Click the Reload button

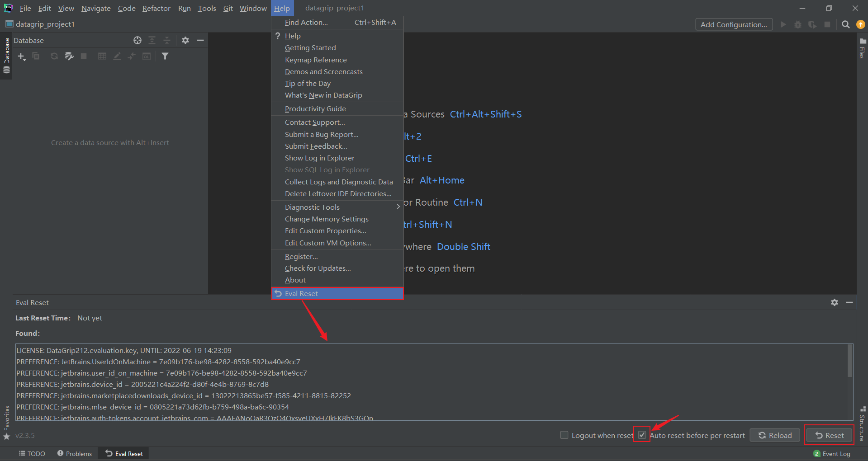pyautogui.click(x=774, y=435)
